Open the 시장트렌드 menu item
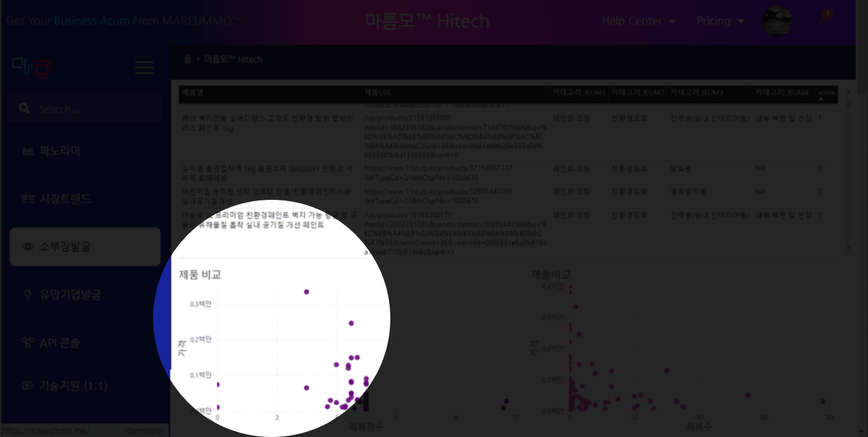This screenshot has height=437, width=868. tap(64, 199)
